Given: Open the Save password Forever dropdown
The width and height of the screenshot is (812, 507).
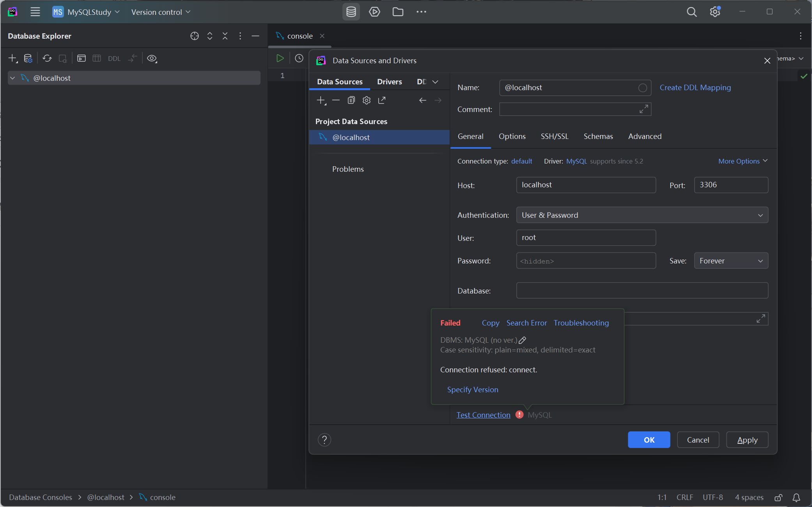Looking at the screenshot, I should (731, 261).
